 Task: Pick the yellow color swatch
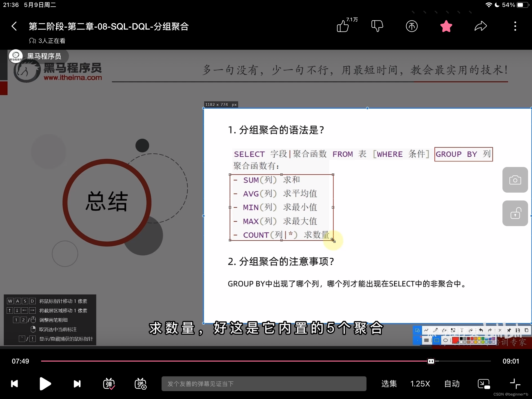point(479,338)
